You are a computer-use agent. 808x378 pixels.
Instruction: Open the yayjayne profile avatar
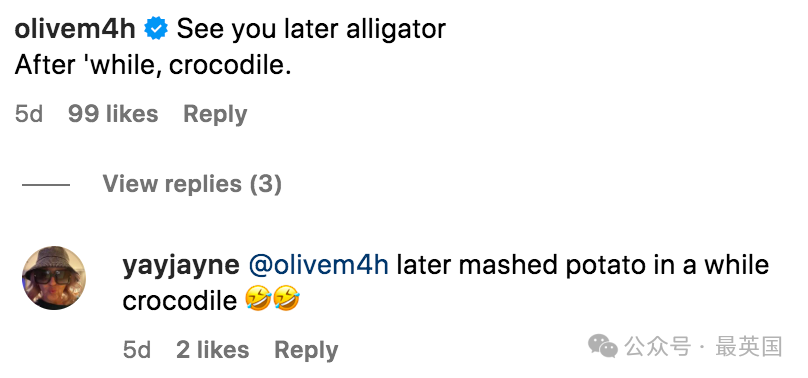54,278
